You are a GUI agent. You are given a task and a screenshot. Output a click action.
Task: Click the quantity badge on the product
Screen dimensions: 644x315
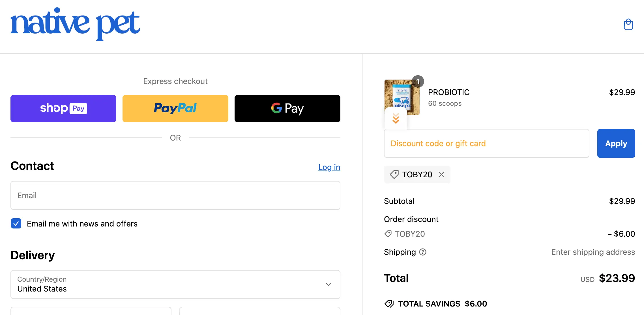point(418,81)
